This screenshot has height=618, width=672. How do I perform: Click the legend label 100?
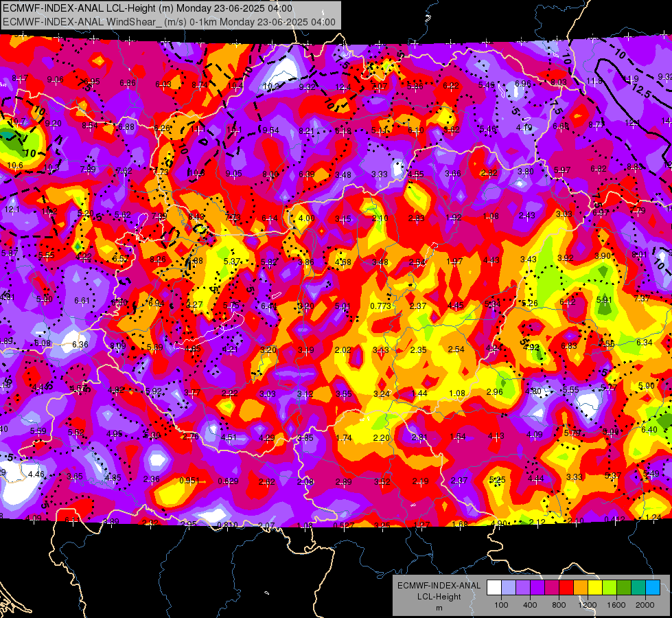(501, 605)
